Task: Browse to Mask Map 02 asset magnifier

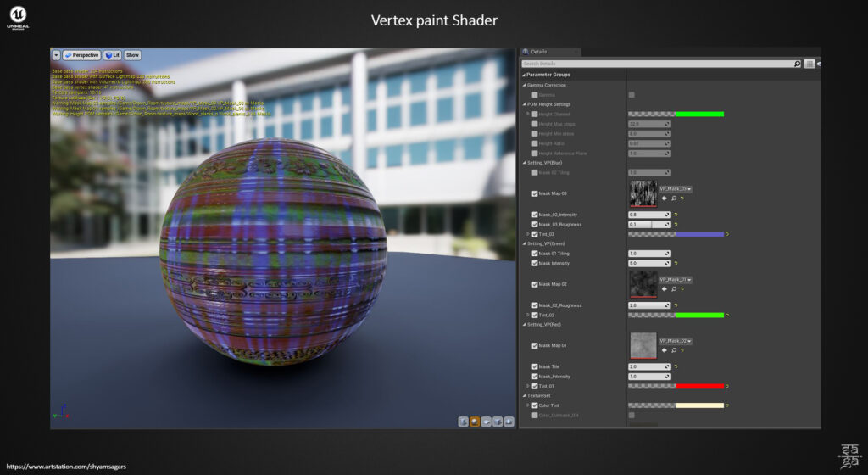Action: tap(674, 289)
